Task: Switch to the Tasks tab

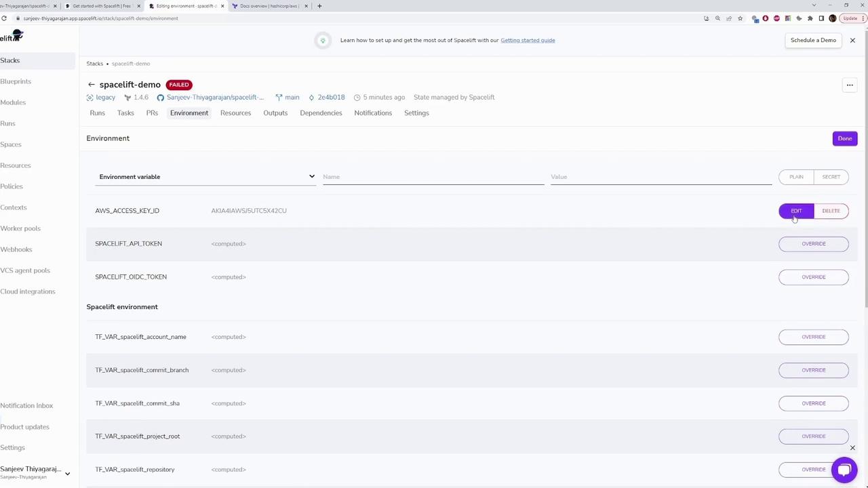Action: 125,113
